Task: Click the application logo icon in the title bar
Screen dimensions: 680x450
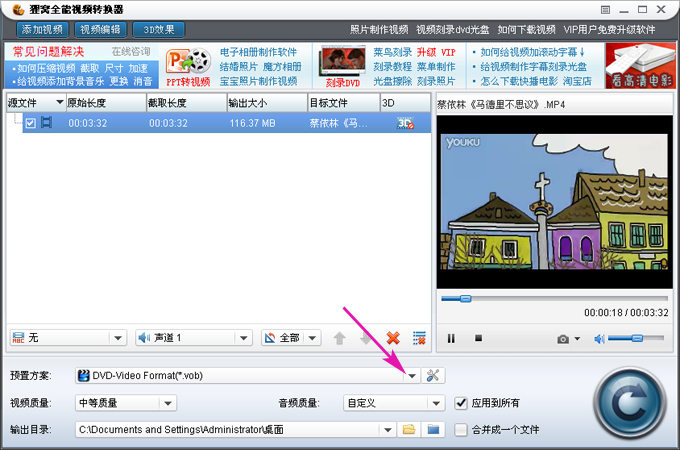Action: (x=18, y=9)
